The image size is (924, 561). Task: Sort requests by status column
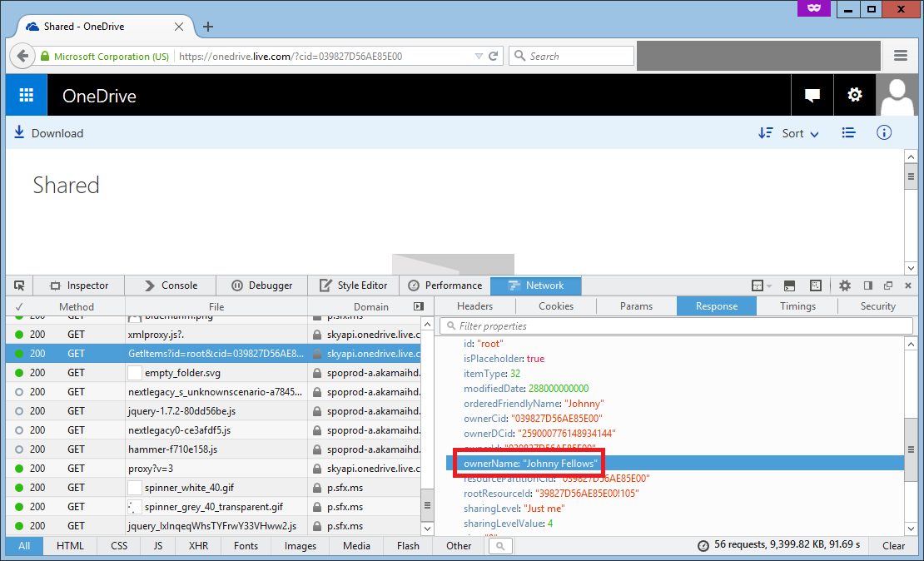(19, 306)
